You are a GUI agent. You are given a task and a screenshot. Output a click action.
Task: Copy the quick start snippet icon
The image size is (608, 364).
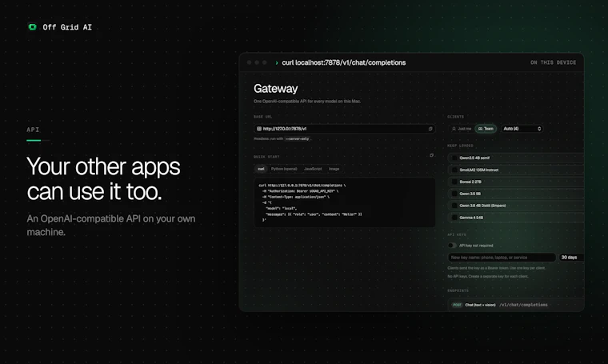[x=431, y=155]
